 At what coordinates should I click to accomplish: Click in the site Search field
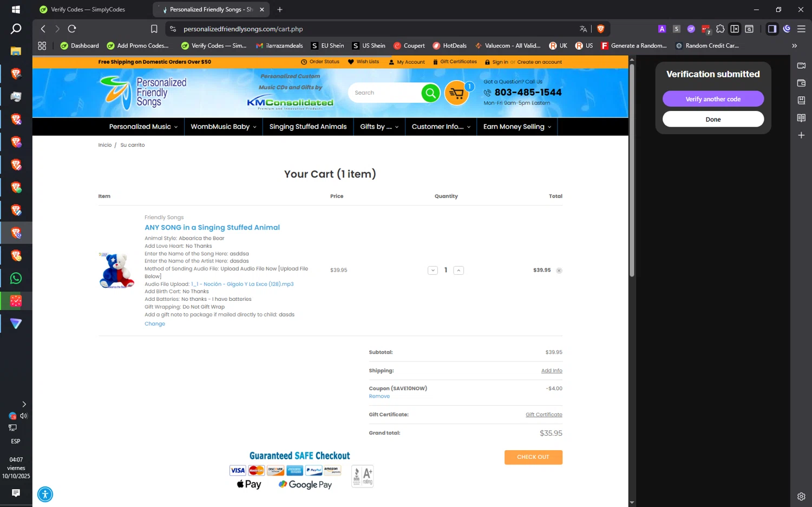click(x=385, y=93)
